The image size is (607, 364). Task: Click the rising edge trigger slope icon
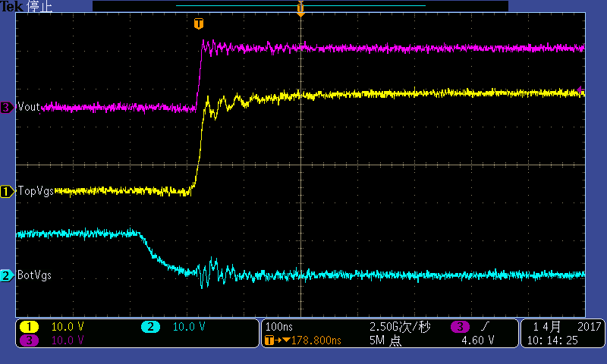485,327
